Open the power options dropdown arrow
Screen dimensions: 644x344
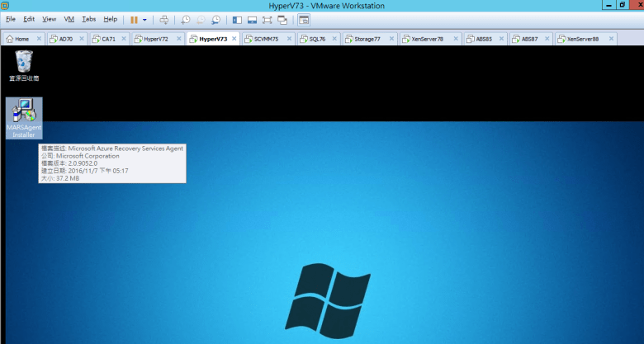(x=145, y=19)
